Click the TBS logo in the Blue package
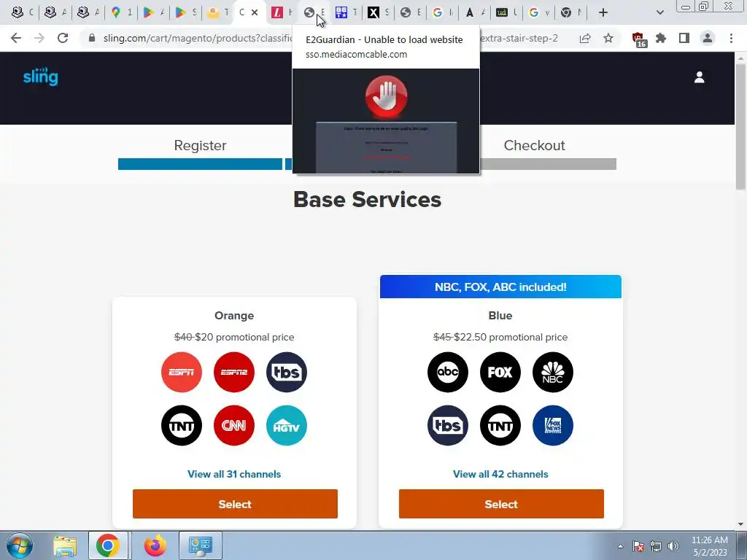This screenshot has height=560, width=747. pyautogui.click(x=448, y=425)
